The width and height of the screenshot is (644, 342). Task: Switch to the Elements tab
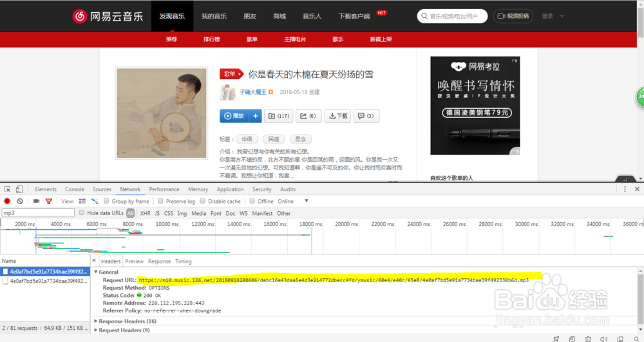coord(46,189)
